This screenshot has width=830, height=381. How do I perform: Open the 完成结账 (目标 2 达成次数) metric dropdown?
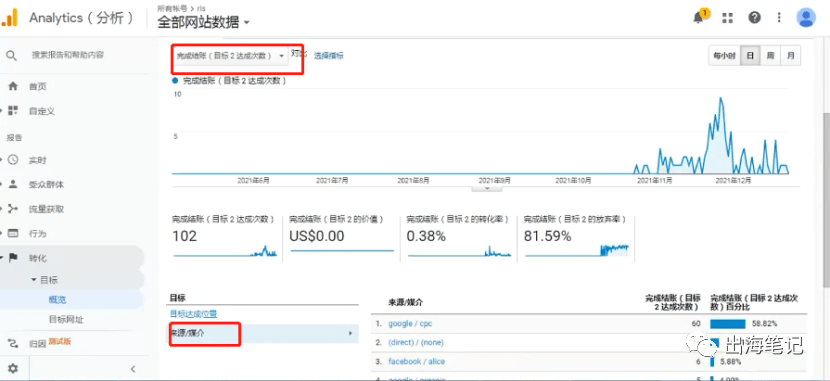click(x=230, y=56)
